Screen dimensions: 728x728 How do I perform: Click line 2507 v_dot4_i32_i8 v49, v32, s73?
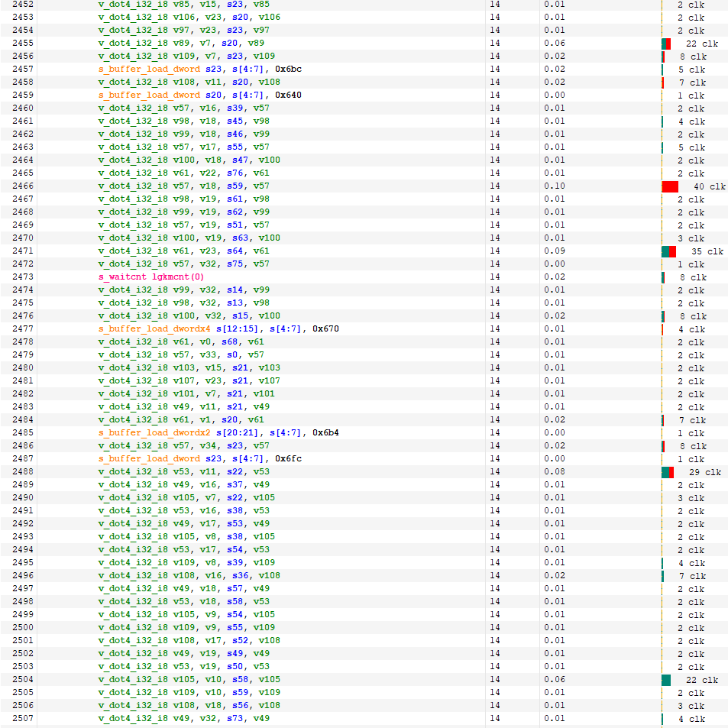(x=183, y=719)
